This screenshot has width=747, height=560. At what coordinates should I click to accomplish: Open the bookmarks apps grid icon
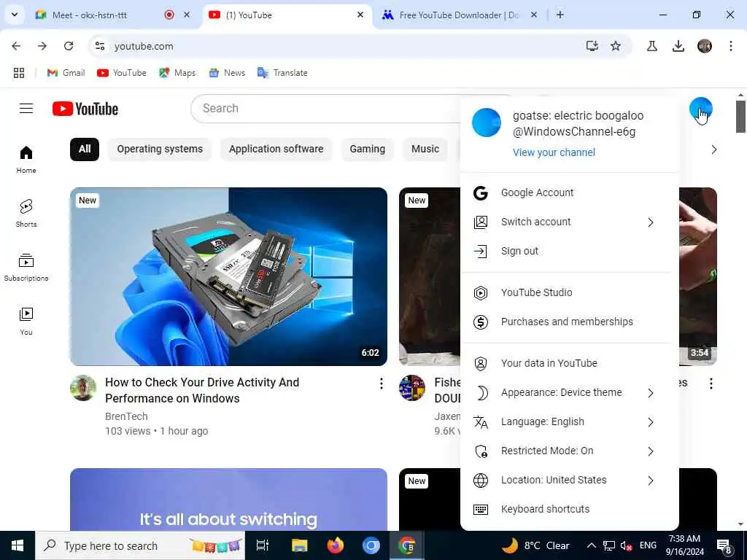[19, 73]
